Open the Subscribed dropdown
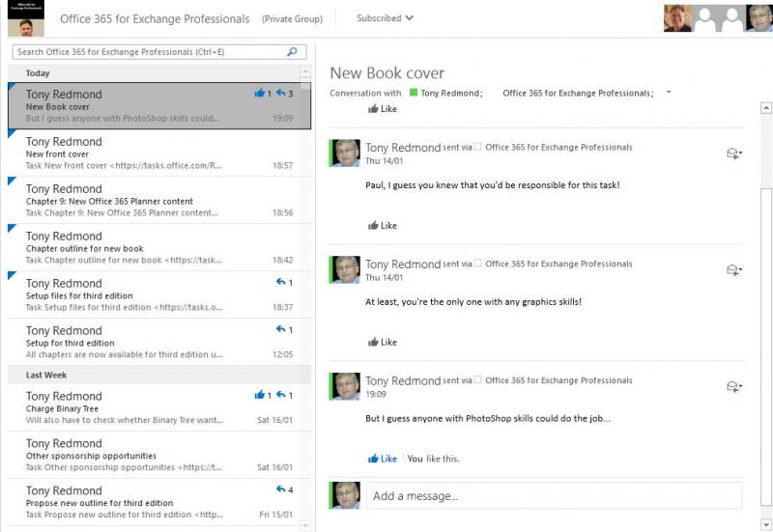The image size is (773, 532). pos(385,18)
